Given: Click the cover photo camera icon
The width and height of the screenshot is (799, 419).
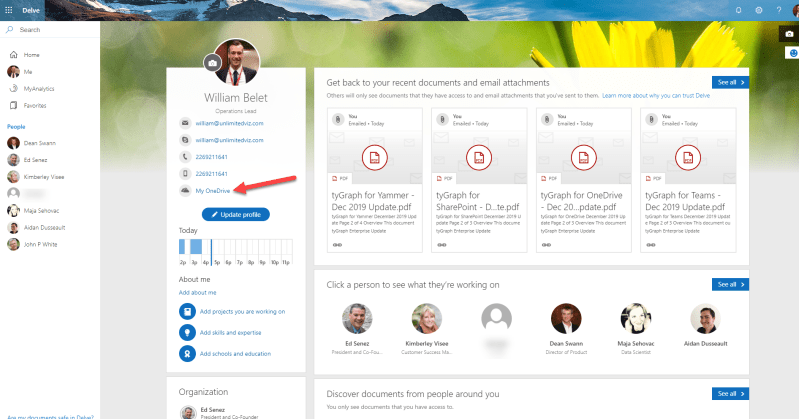Looking at the screenshot, I should [788, 34].
